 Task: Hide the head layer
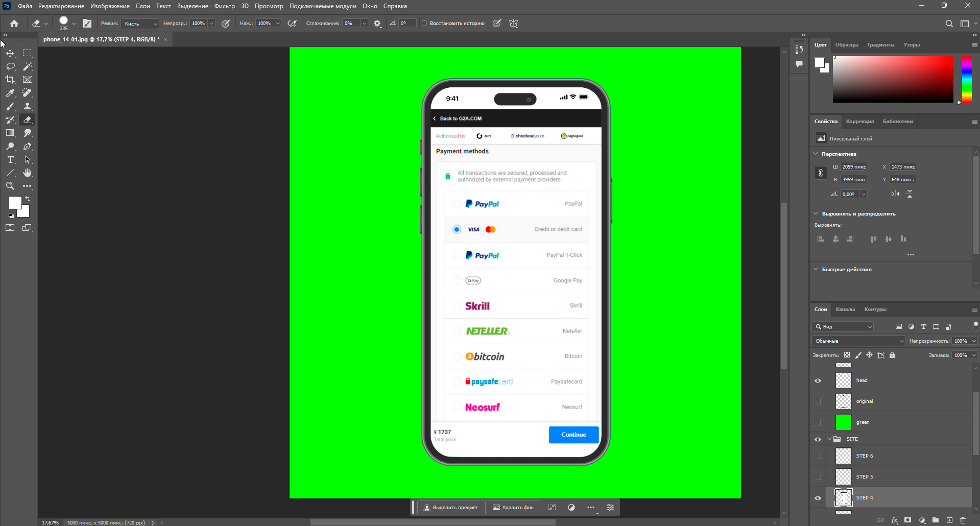coord(818,380)
